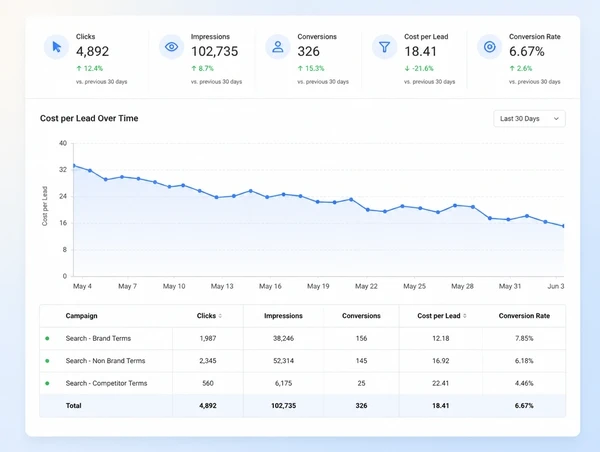The height and width of the screenshot is (452, 600).
Task: Click the 16.92 cost per lead cell
Action: coord(440,361)
